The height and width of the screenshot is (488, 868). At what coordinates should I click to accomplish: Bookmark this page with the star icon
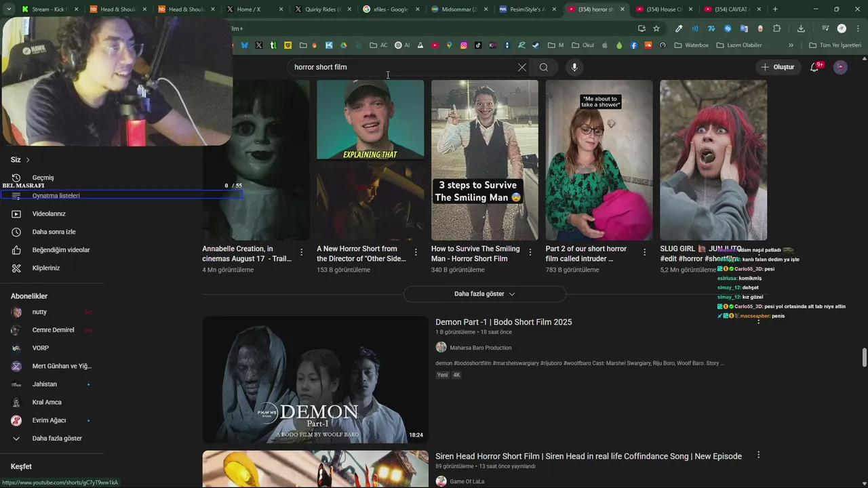pos(656,28)
